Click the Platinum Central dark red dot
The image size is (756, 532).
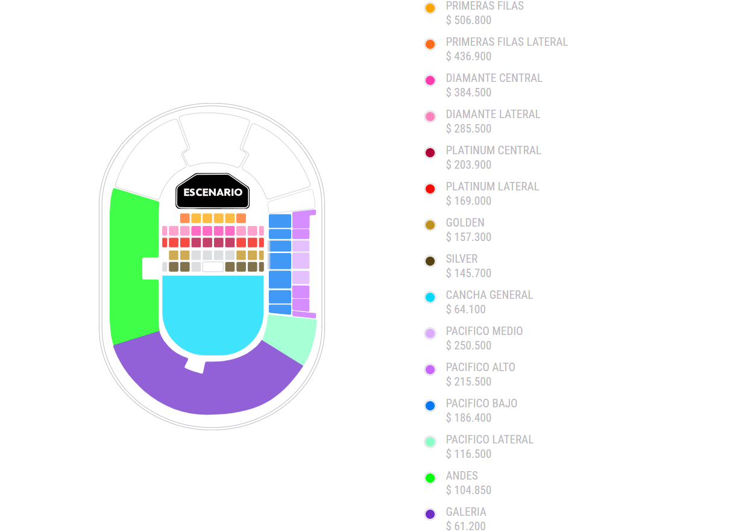coord(430,153)
